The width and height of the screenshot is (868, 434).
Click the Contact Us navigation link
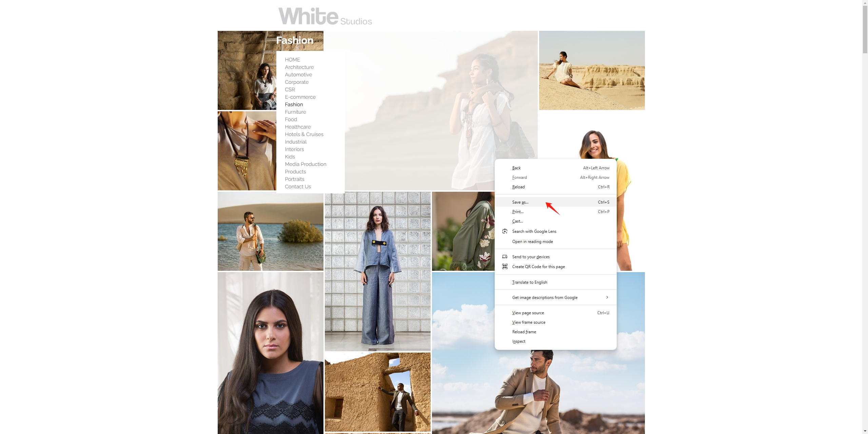coord(297,186)
